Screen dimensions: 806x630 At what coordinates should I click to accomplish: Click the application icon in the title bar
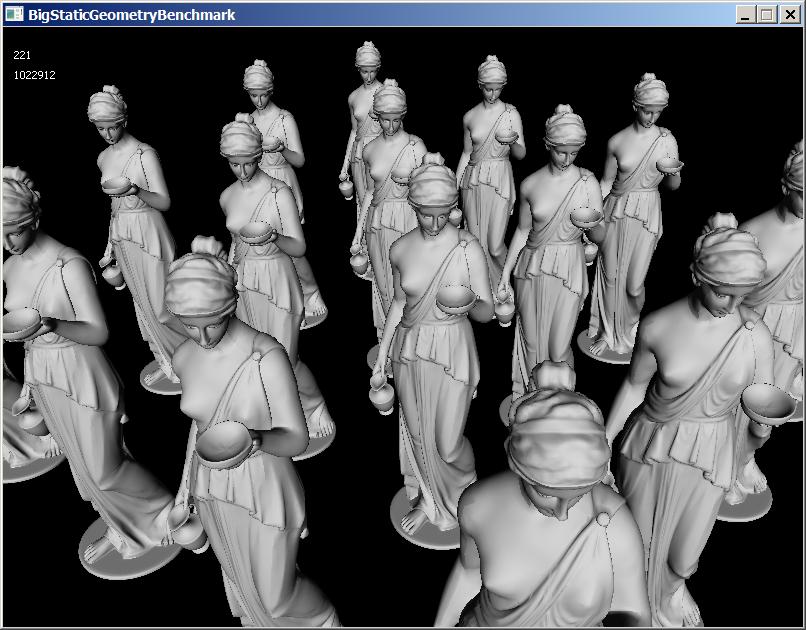[14, 14]
